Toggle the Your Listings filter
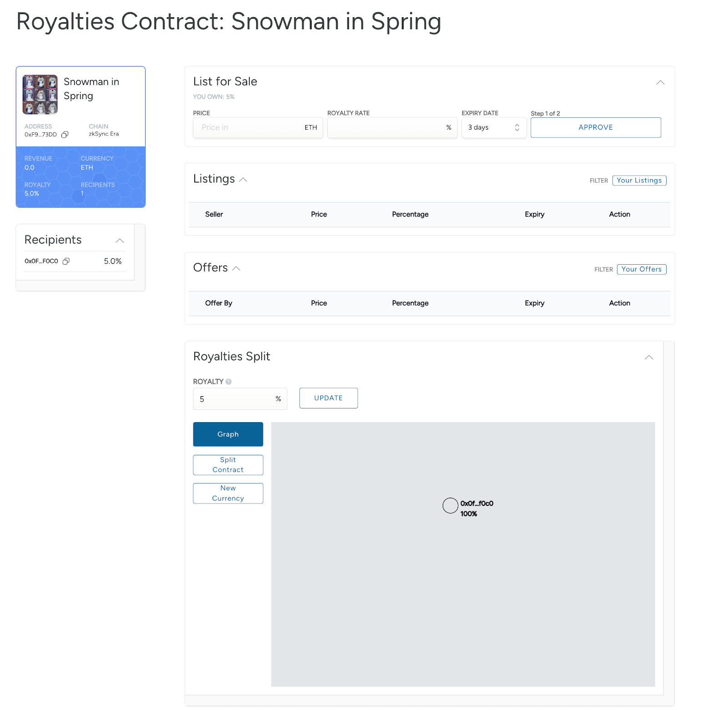Viewport: 728px width, 710px height. 639,181
